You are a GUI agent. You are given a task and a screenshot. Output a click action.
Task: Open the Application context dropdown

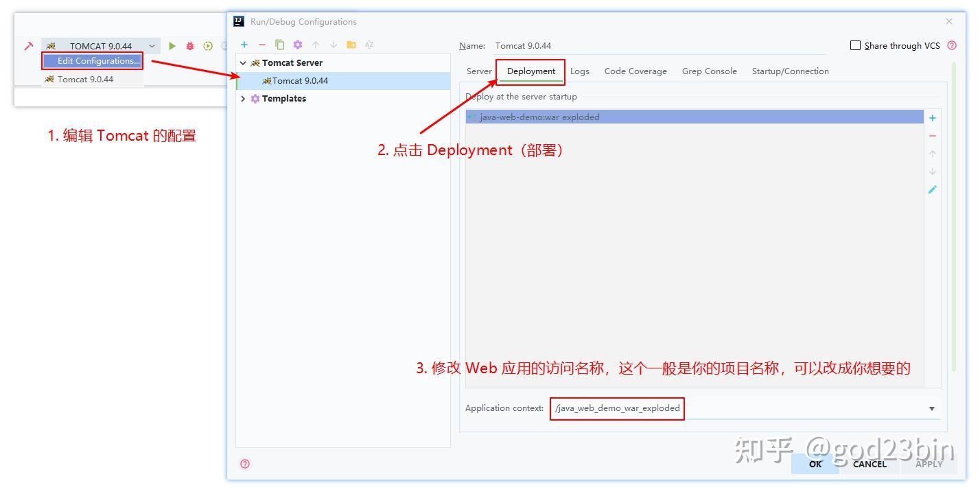point(931,408)
